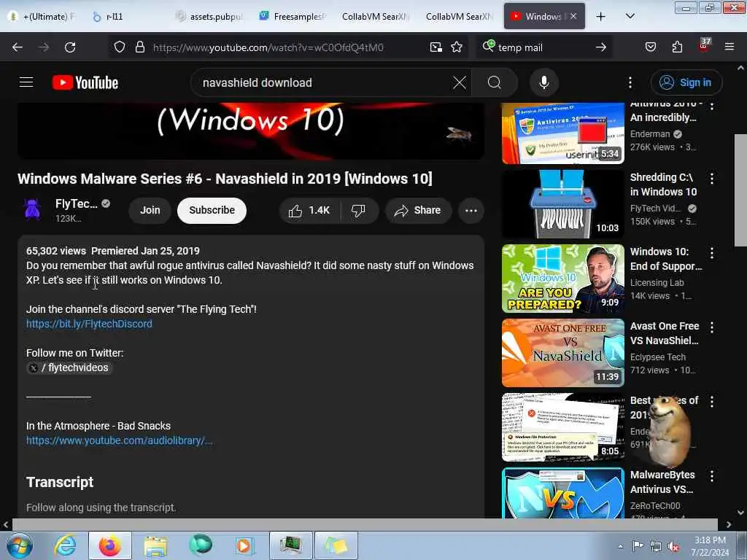Open picture-in-picture icon in address bar

436,47
